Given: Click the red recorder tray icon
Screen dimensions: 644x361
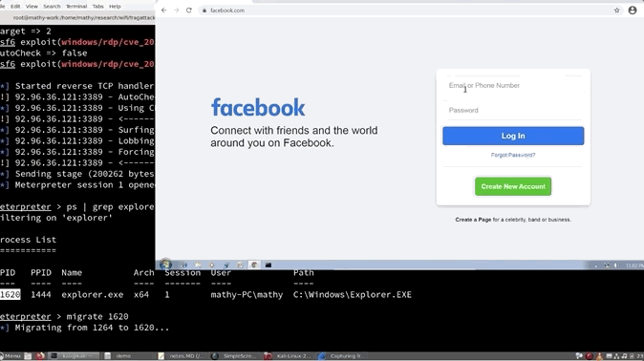Looking at the screenshot, I should coord(590,356).
